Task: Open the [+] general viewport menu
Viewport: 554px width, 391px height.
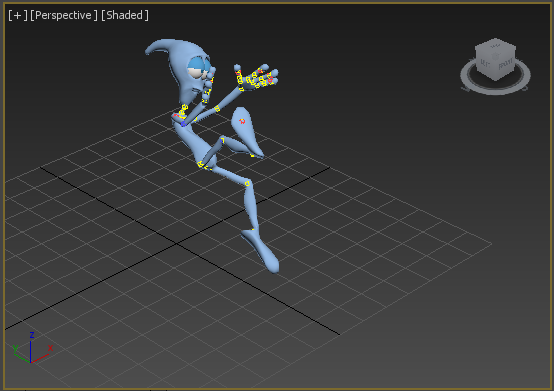Action: coord(18,15)
